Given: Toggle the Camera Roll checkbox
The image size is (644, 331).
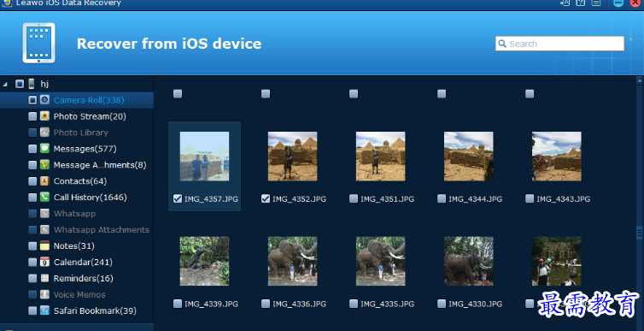Looking at the screenshot, I should [x=32, y=100].
